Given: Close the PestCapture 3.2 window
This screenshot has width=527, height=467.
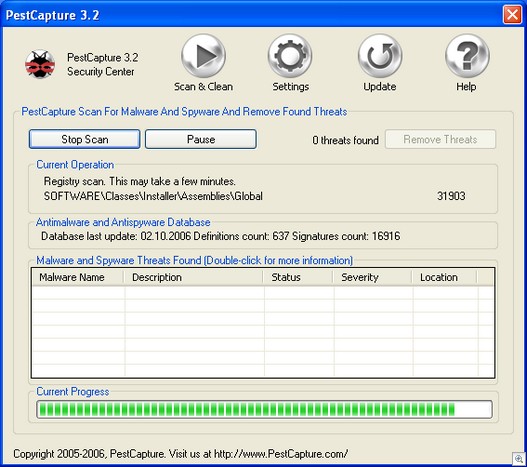Looking at the screenshot, I should click(512, 15).
